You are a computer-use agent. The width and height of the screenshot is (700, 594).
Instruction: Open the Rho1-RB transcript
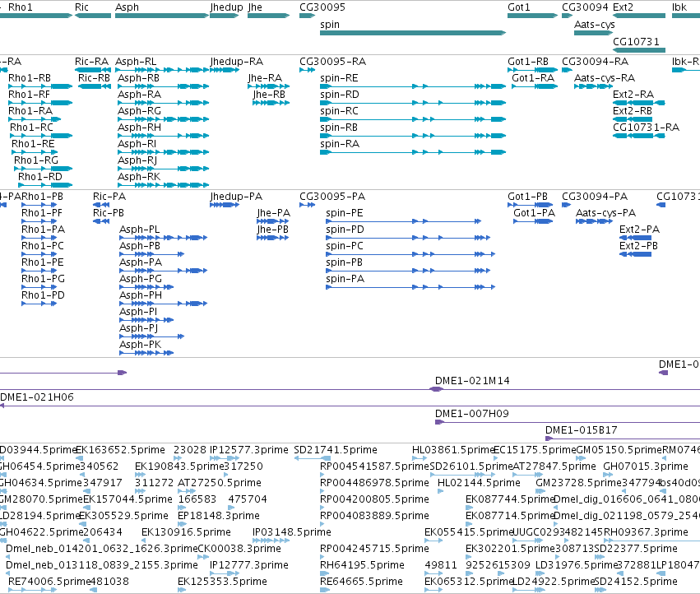(x=40, y=86)
